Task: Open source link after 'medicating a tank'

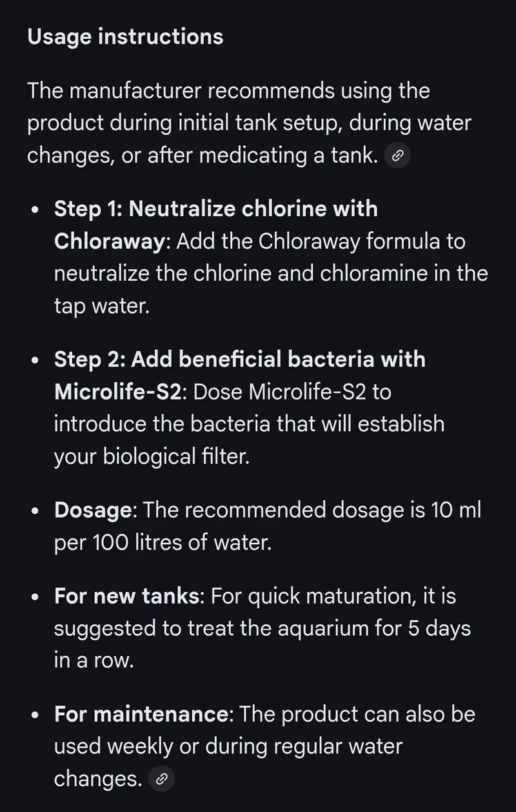Action: 398,157
